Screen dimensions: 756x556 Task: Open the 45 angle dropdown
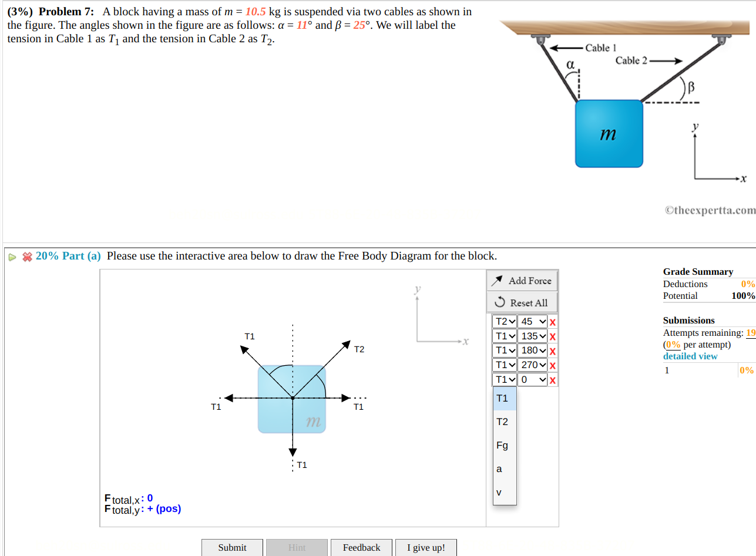tap(532, 321)
